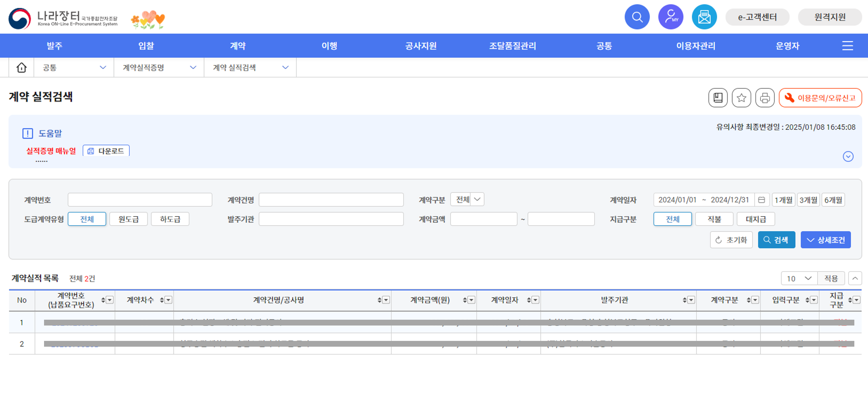Image resolution: width=868 pixels, height=401 pixels.
Task: Click the home icon in breadcrumb
Action: point(22,68)
